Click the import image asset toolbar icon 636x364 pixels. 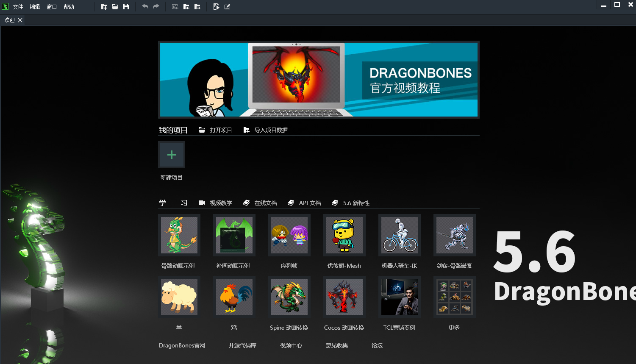click(x=175, y=7)
